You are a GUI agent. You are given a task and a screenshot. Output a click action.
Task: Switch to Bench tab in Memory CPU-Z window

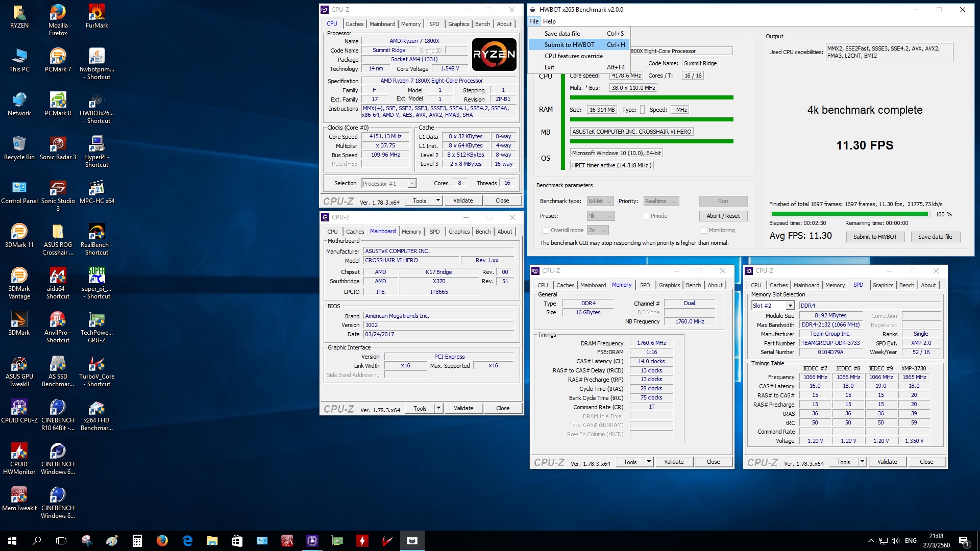pyautogui.click(x=693, y=286)
